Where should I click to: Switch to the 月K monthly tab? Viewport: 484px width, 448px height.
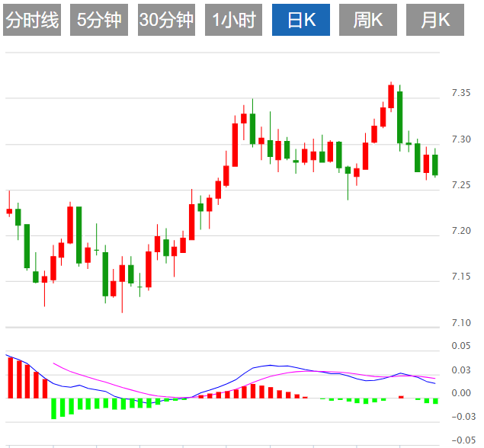point(435,20)
